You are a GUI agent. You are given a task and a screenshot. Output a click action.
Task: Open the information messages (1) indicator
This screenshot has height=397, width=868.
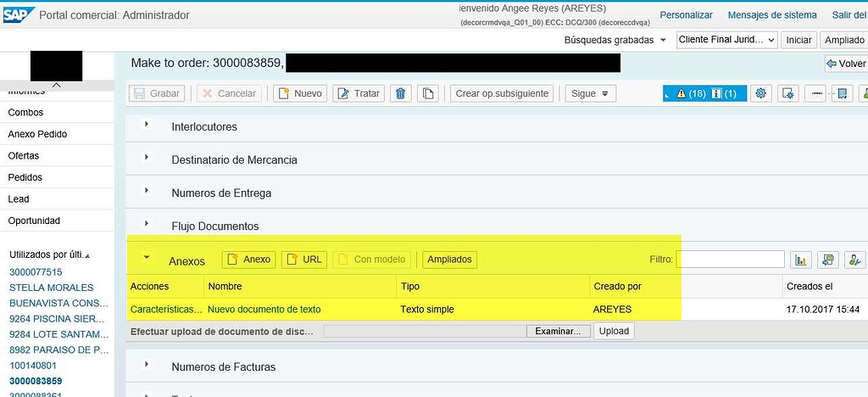point(724,93)
